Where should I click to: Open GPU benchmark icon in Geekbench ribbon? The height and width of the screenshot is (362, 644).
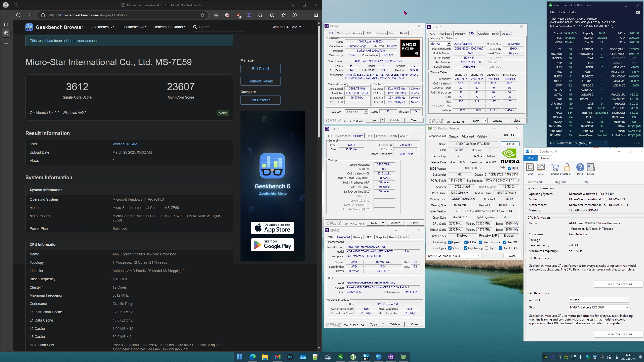click(x=540, y=169)
